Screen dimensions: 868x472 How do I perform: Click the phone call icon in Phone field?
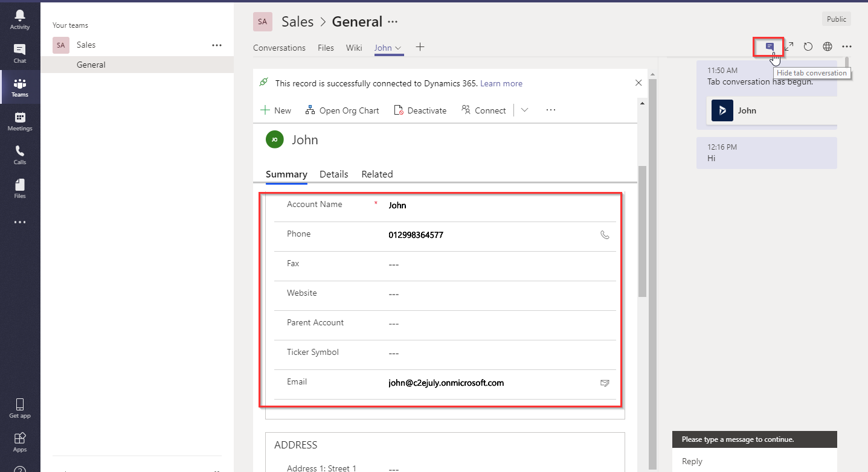(605, 235)
